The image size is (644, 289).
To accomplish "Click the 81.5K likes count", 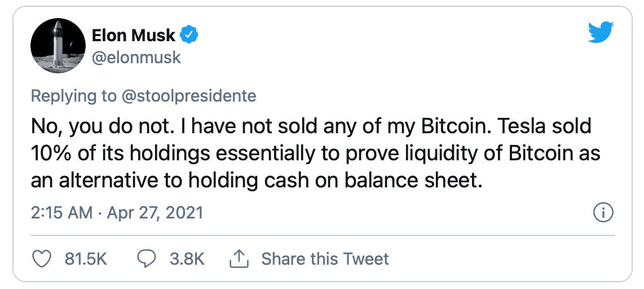I will click(86, 259).
